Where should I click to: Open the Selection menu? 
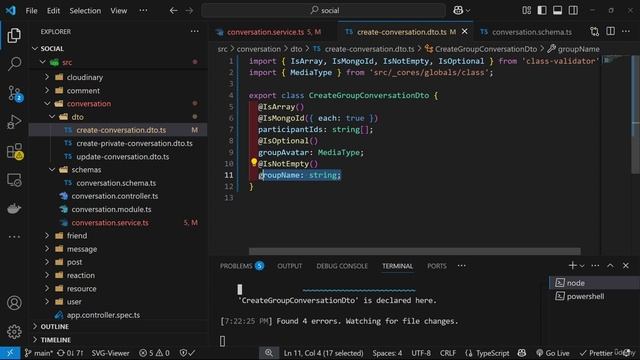pos(85,11)
